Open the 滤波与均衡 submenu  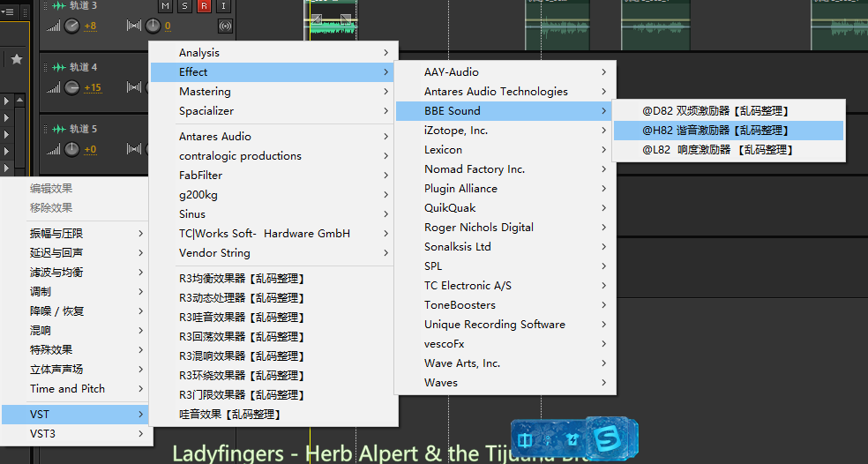75,273
